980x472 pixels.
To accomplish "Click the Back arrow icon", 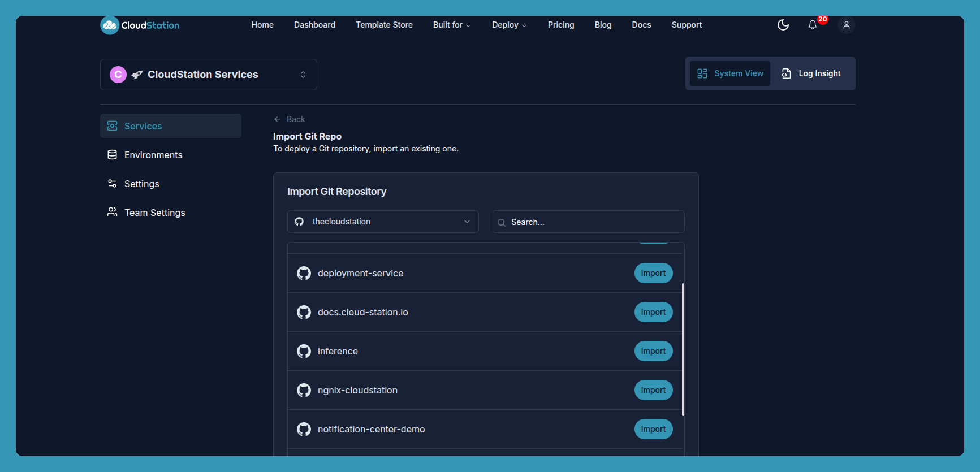I will (x=278, y=119).
